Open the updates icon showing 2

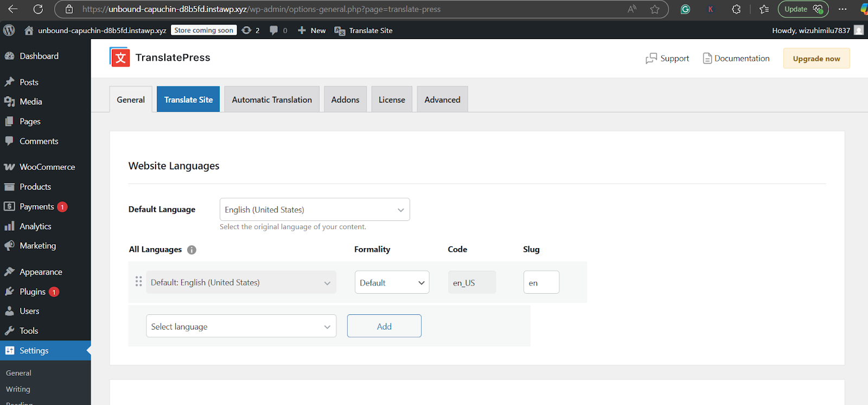coord(251,30)
